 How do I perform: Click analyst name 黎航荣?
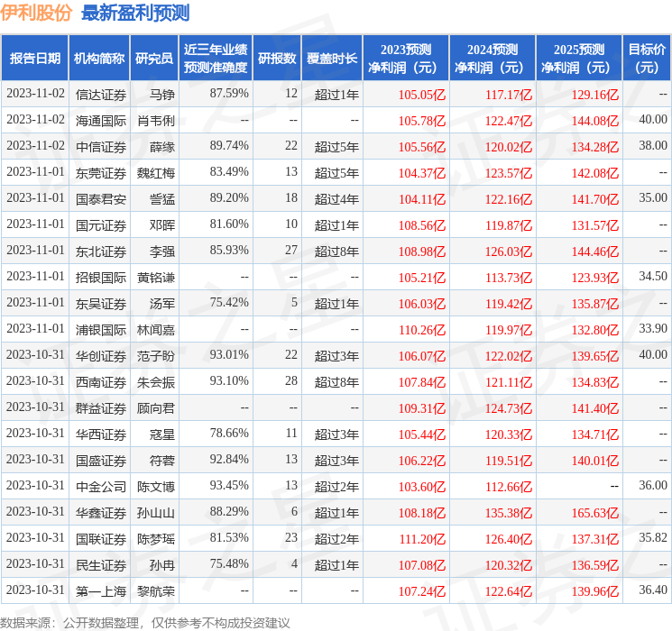pos(156,590)
